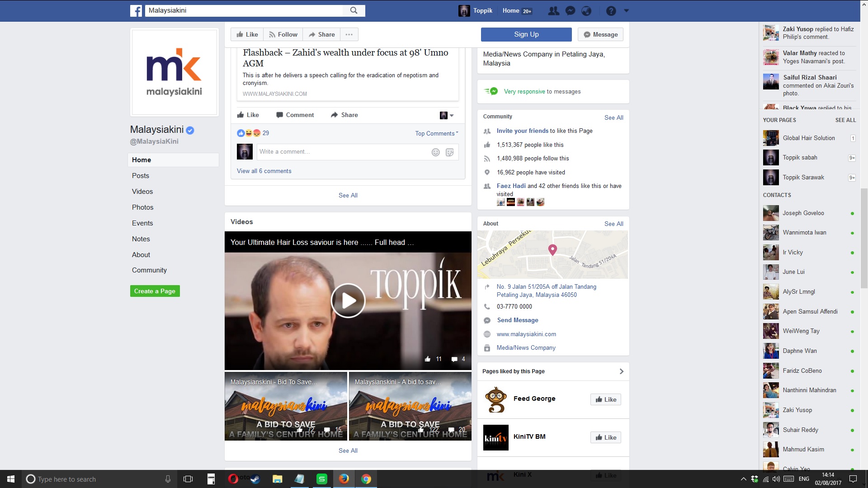Click See All in Community panel
Screen dimensions: 868x488
point(613,117)
